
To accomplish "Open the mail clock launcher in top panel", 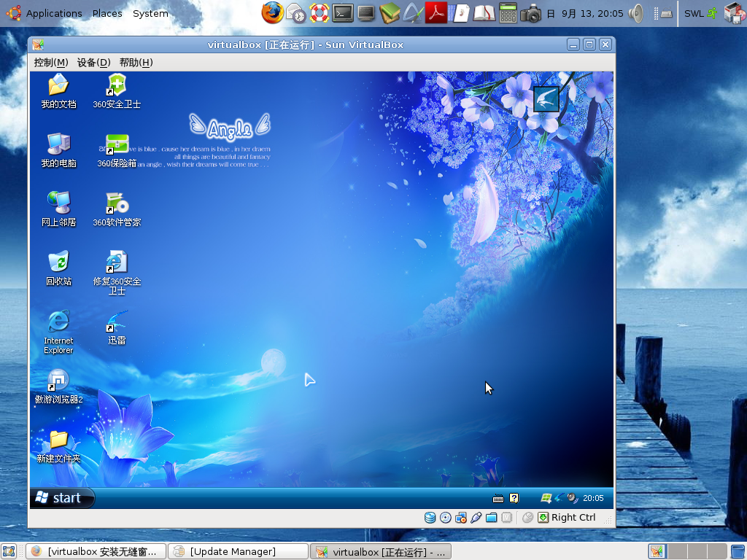I will (296, 13).
